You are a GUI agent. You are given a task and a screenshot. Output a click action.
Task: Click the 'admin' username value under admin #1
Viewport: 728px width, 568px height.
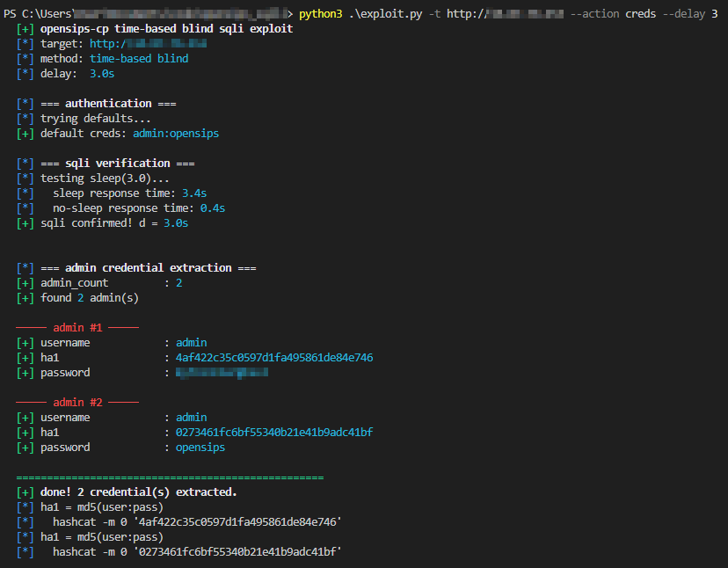click(x=192, y=343)
